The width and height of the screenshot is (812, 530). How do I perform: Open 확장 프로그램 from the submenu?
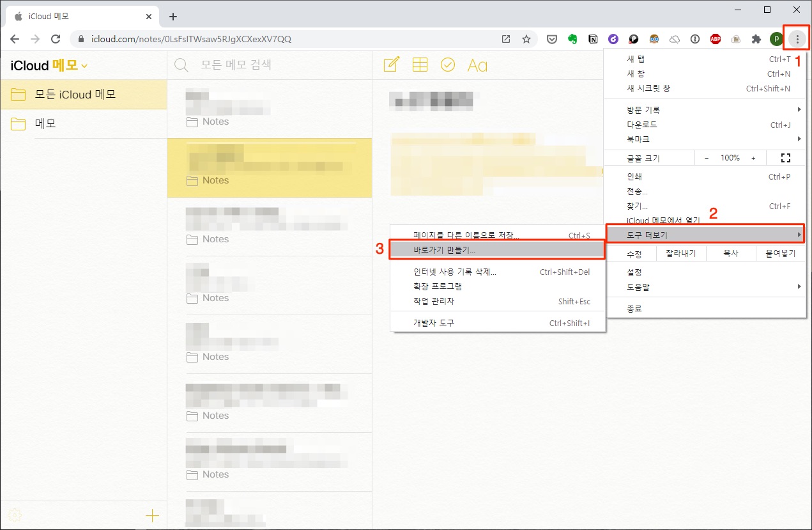pyautogui.click(x=497, y=286)
